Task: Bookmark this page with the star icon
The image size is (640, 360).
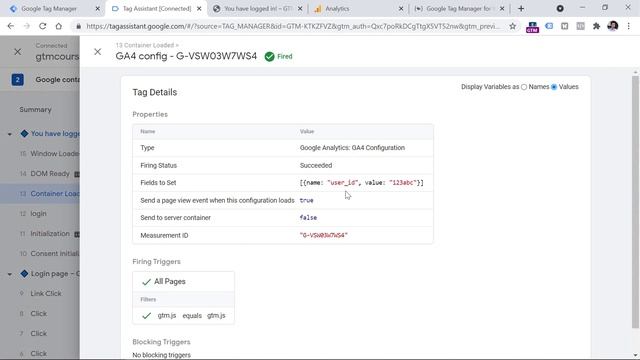Action: 512,27
